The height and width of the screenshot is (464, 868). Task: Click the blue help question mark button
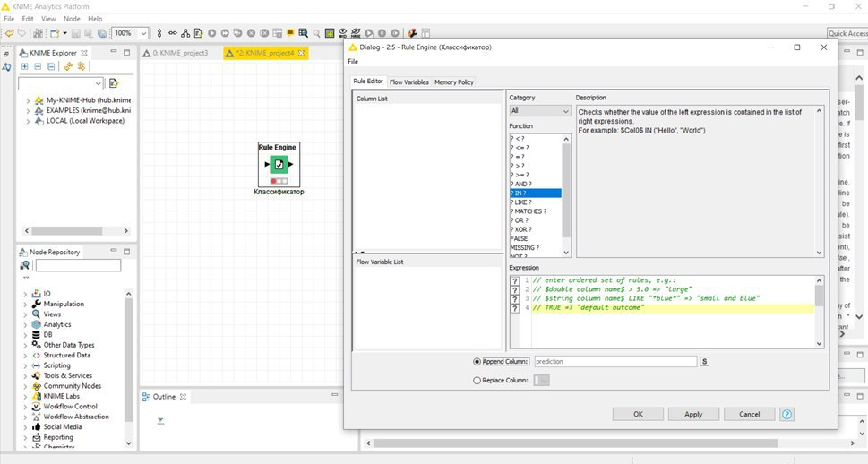[787, 414]
